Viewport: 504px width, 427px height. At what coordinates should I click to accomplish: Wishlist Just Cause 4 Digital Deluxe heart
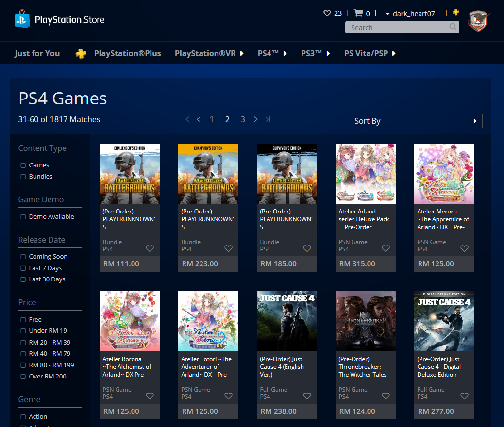(x=465, y=396)
